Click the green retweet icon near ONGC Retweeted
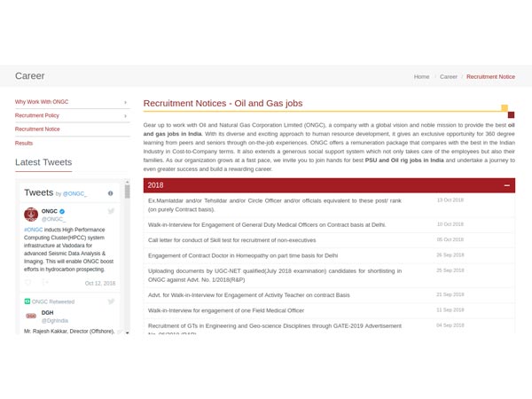The image size is (532, 399). coord(27,301)
